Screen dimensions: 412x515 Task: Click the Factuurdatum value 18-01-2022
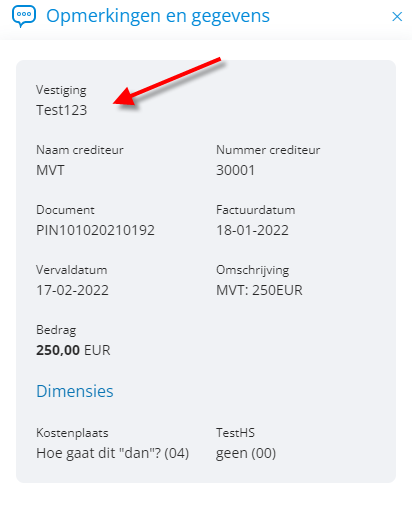pos(252,230)
